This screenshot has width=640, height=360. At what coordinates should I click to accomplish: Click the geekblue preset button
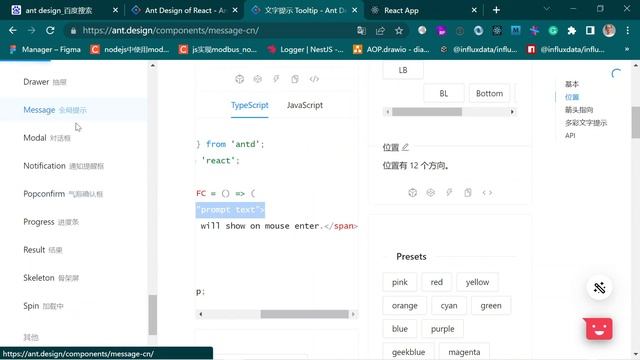click(x=408, y=352)
